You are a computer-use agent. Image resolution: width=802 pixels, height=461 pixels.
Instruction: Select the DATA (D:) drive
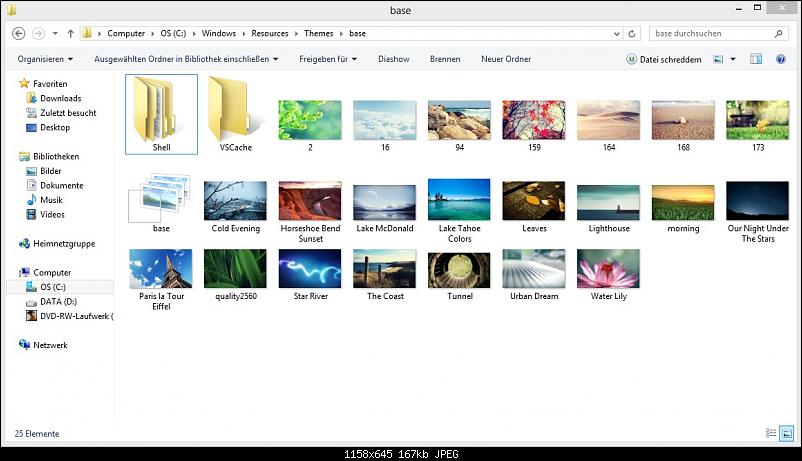51,302
